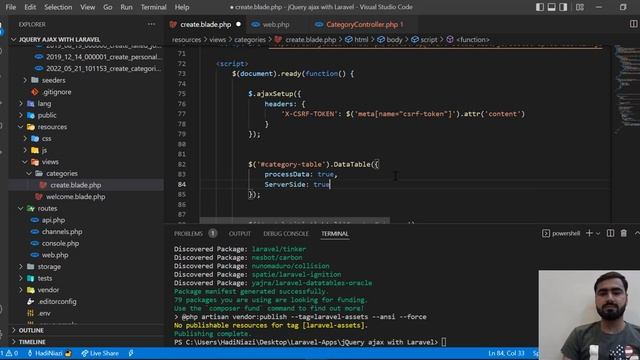This screenshot has width=640, height=360.
Task: Expand the seeders folder
Action: click(53, 80)
